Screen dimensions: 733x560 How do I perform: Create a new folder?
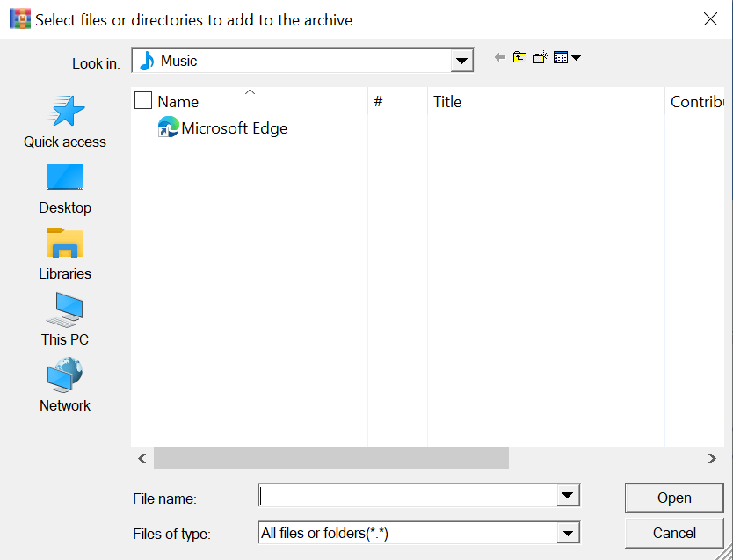(541, 58)
